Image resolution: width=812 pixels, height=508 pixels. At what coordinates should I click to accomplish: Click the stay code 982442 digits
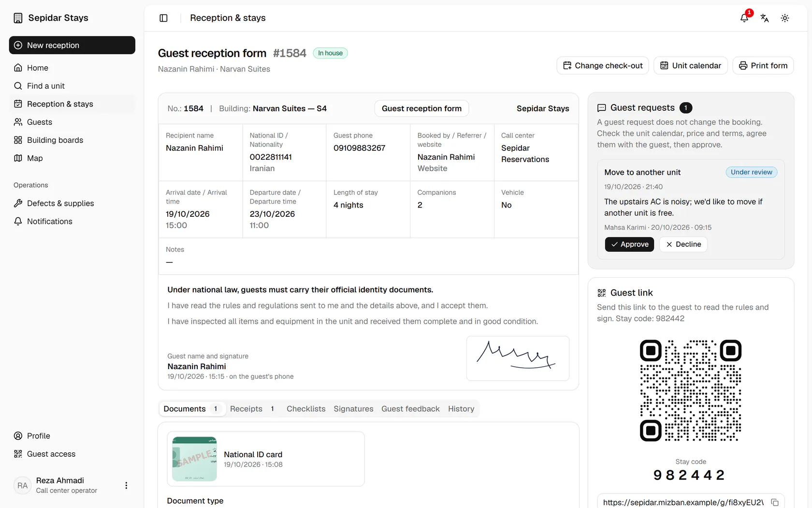tap(689, 475)
